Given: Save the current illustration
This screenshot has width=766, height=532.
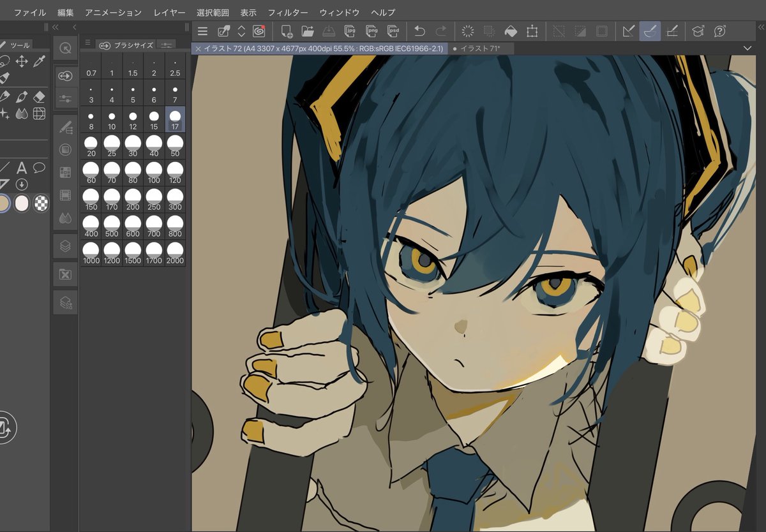Looking at the screenshot, I should (x=329, y=31).
